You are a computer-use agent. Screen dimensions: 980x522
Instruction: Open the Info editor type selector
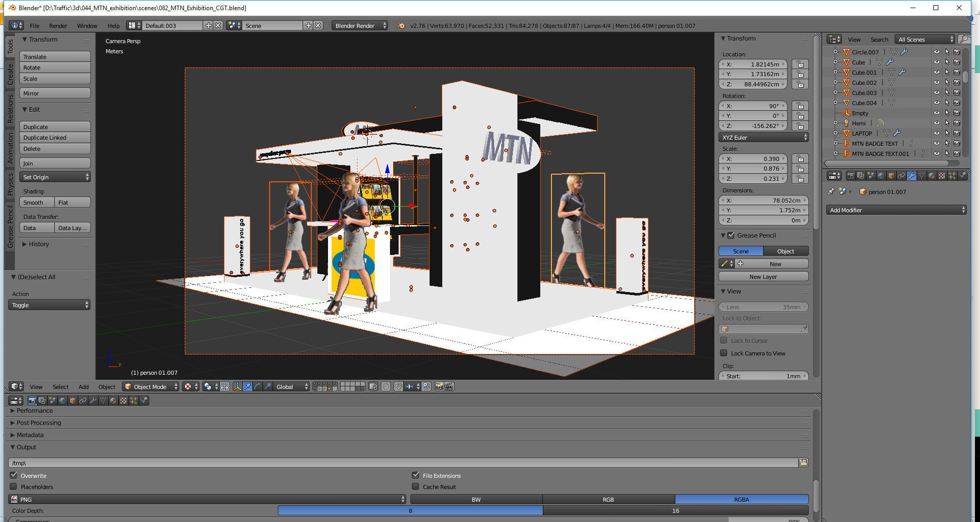point(16,25)
